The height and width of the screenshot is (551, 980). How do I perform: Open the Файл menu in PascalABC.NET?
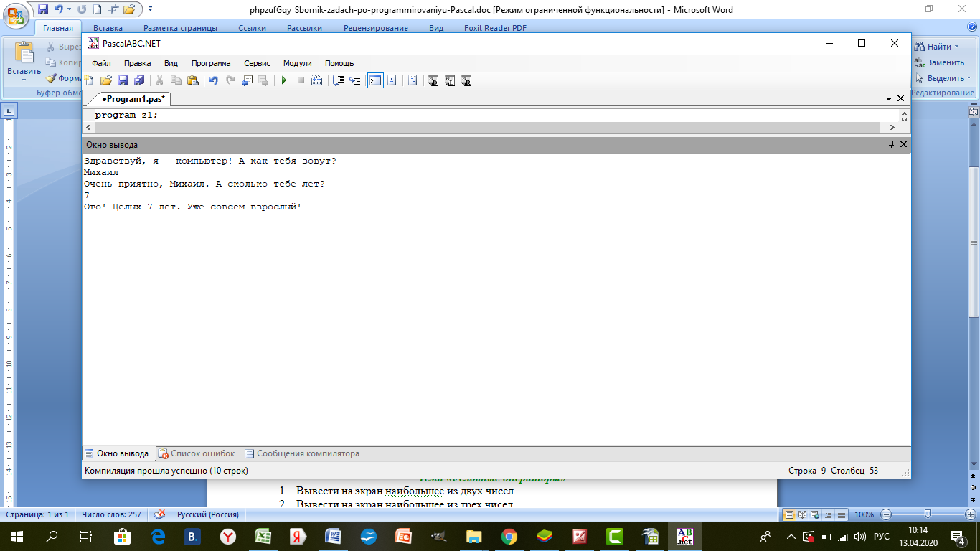101,63
